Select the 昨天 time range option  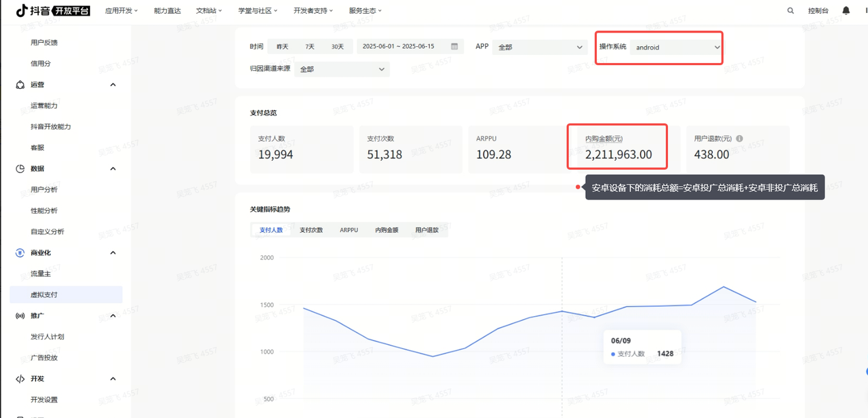[281, 47]
